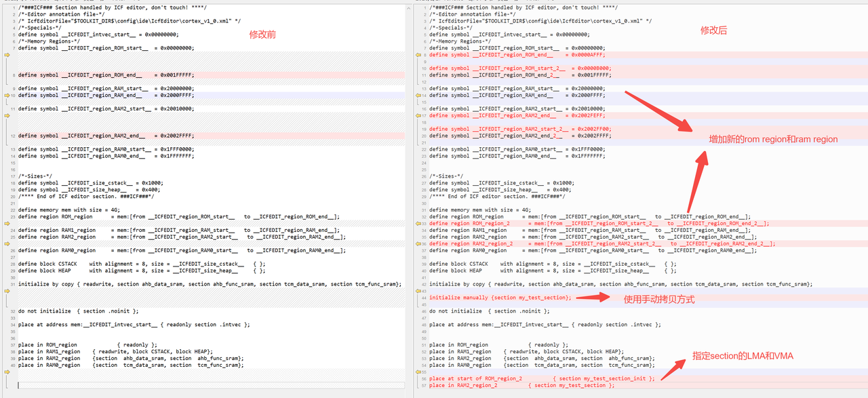Select left-pane line 40 'place in RAM0_region'
The height and width of the screenshot is (398, 868).
click(131, 365)
